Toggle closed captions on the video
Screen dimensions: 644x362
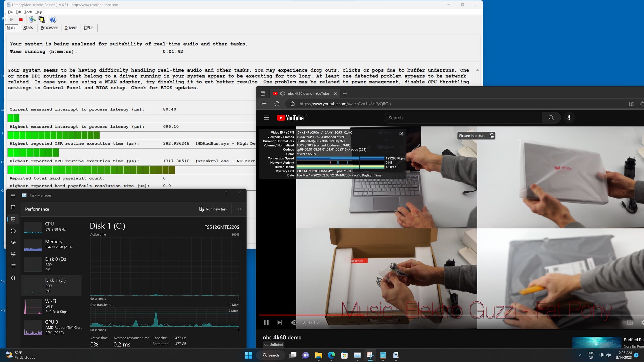630,322
